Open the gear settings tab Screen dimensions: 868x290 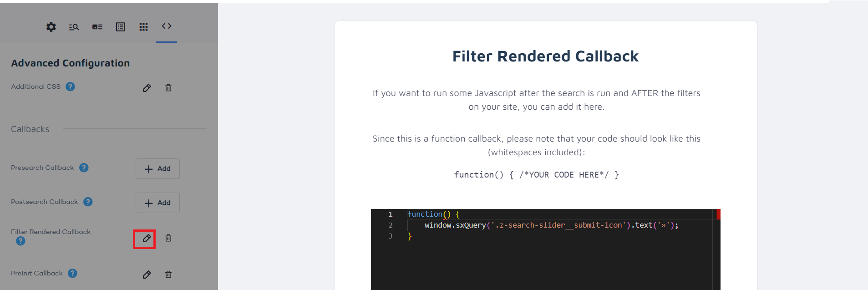(51, 27)
